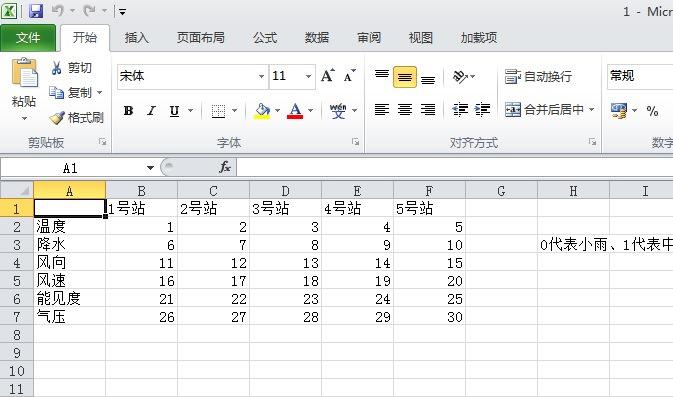Click the Insert Function fx icon
The image size is (673, 397).
[225, 167]
